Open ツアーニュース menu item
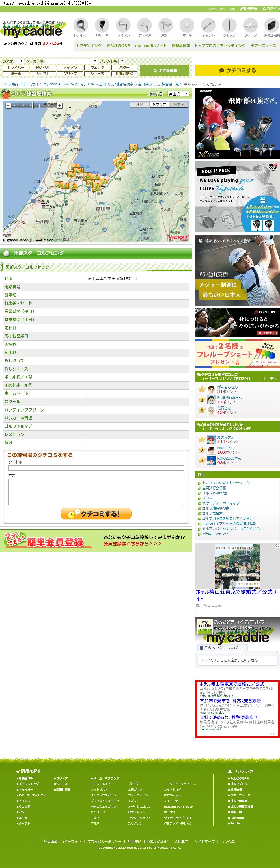 coord(263,46)
